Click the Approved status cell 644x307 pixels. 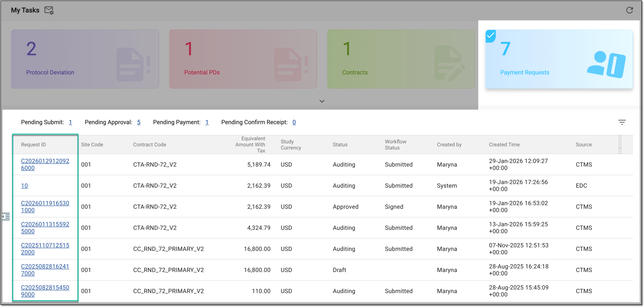pos(345,207)
